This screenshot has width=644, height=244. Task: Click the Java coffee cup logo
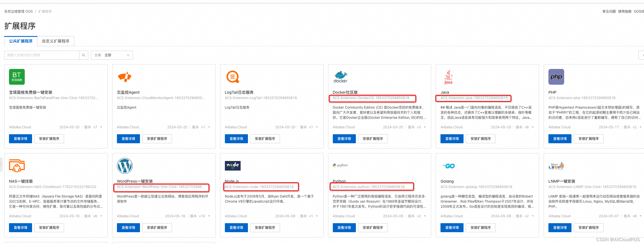pos(448,77)
